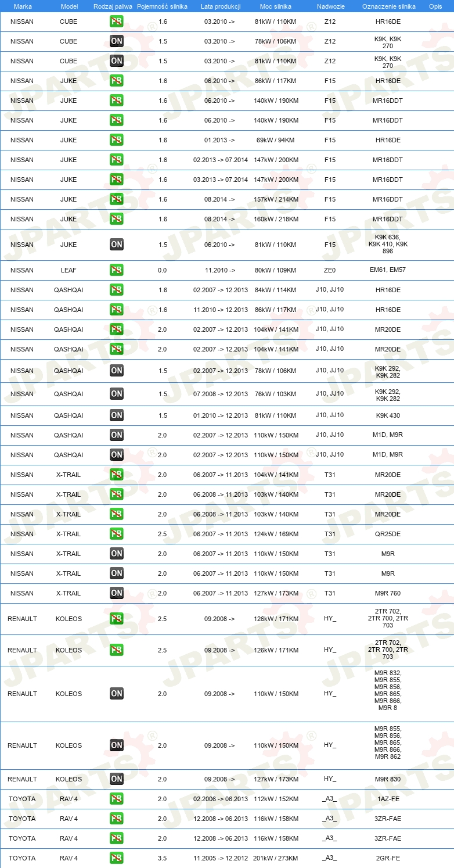Click the PB fuel icon in the Cube HR16DE row
The height and width of the screenshot is (868, 454).
tap(117, 21)
